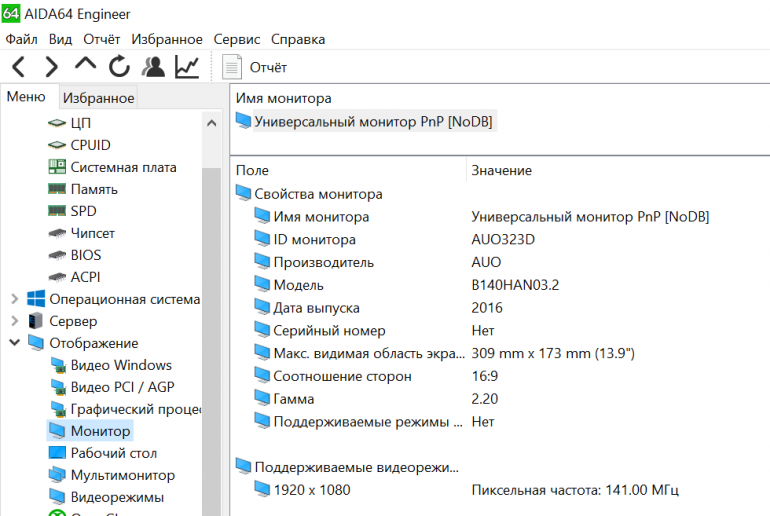Open the graph chart toolbar icon

(x=187, y=67)
